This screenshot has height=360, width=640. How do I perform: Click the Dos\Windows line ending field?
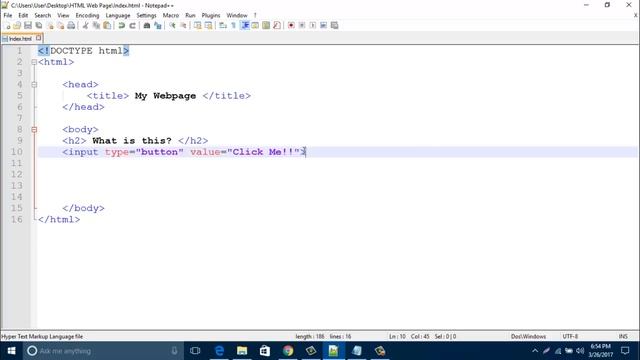click(528, 336)
